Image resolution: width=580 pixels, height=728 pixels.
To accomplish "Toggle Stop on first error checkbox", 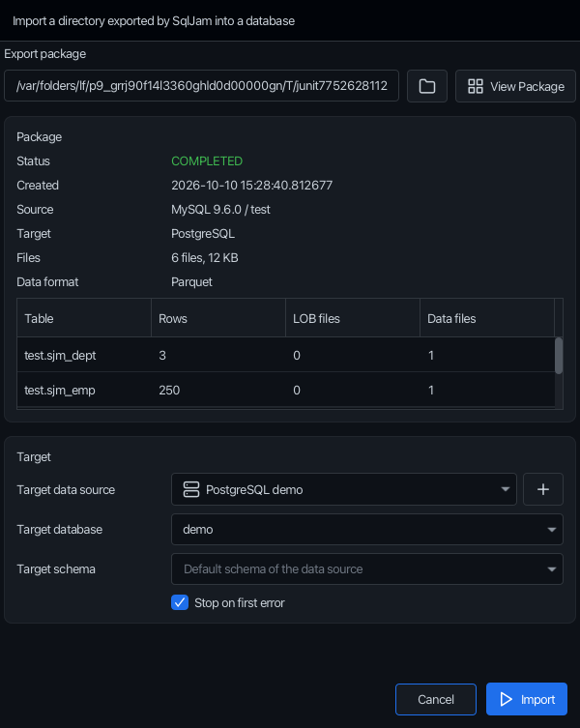I will (x=180, y=602).
